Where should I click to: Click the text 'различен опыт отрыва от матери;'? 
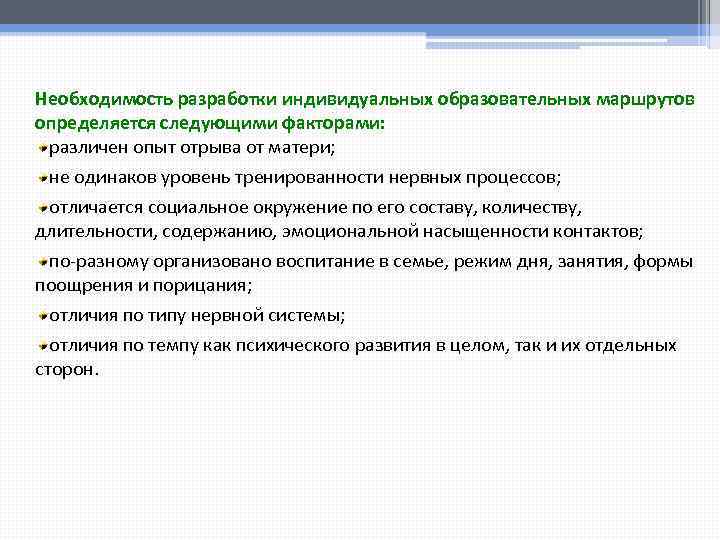coord(192,148)
